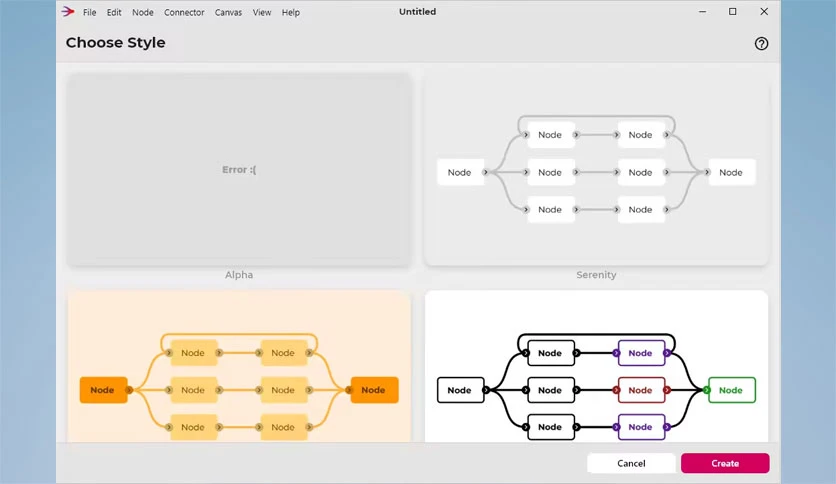Click the Choose Style heading
Screen dimensions: 836x484
pos(116,43)
